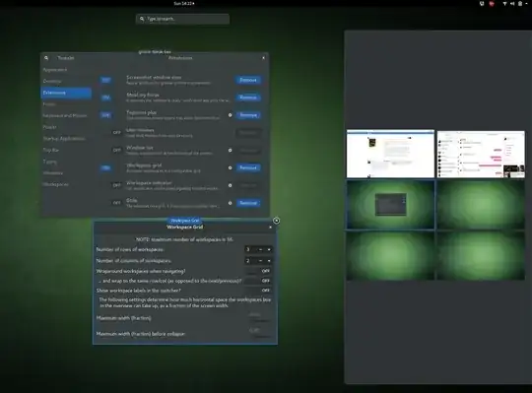
Task: Close the Workspace Grid window from overview badge
Action: point(276,221)
